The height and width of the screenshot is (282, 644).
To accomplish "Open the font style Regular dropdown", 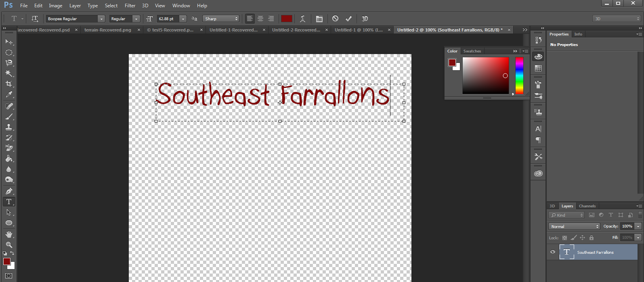I will pos(136,19).
